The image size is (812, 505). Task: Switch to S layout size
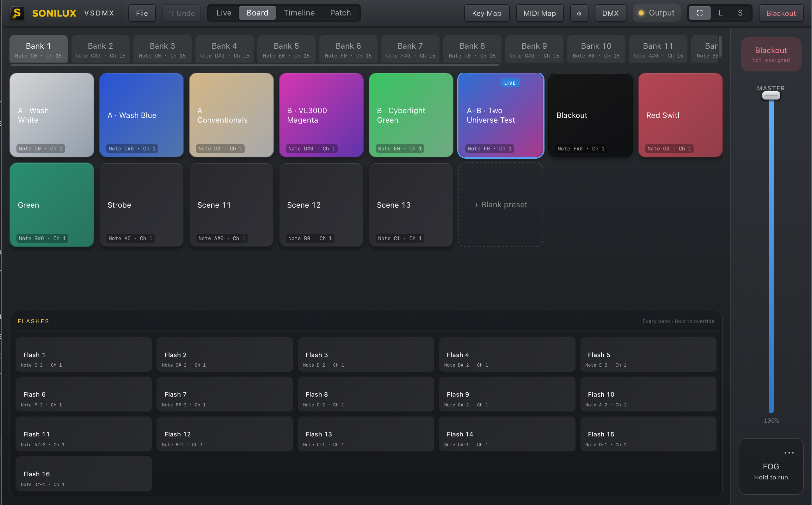[x=740, y=13]
